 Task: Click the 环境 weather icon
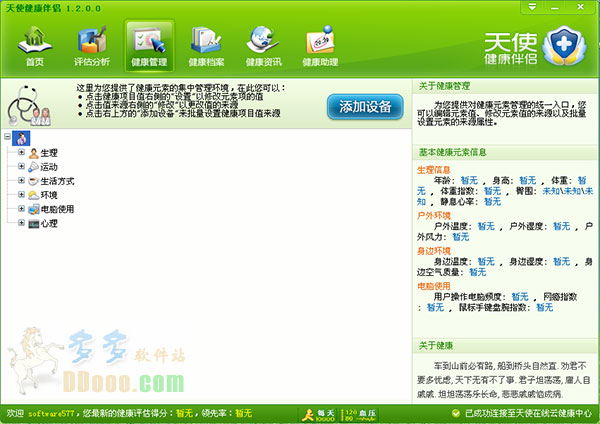point(34,195)
